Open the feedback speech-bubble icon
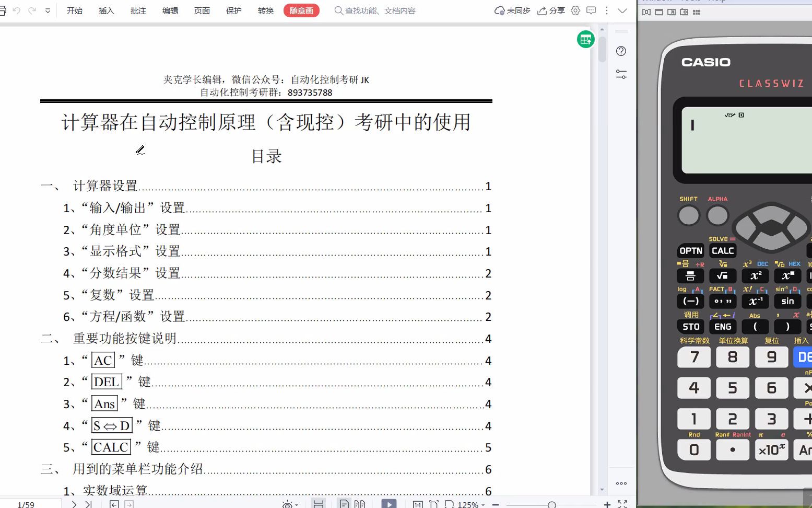Viewport: 812px width, 508px height. coord(591,10)
